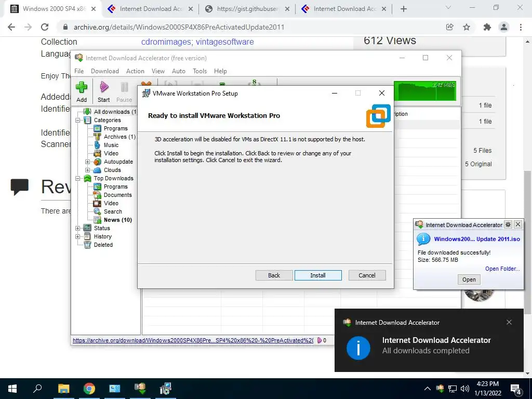Expand the Status node
Viewport: 532px width, 399px height.
(x=78, y=229)
